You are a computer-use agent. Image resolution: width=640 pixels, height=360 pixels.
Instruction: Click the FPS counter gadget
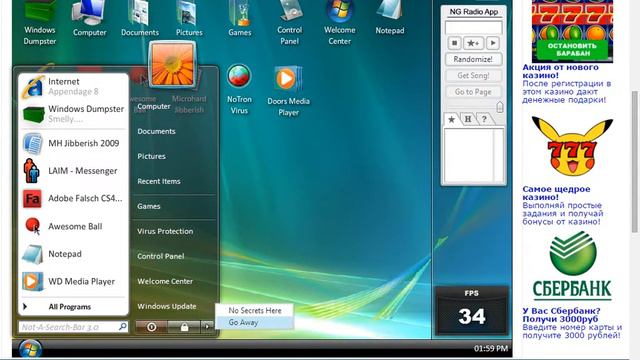coord(471,311)
